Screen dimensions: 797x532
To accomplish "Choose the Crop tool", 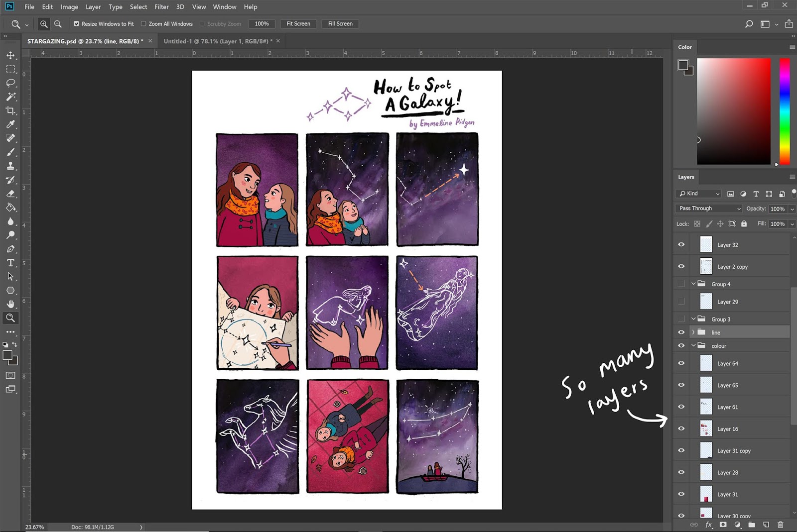I will point(10,110).
